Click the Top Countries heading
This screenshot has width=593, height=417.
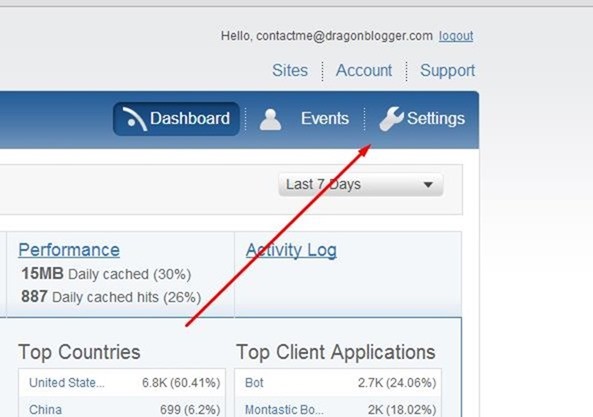tap(79, 352)
